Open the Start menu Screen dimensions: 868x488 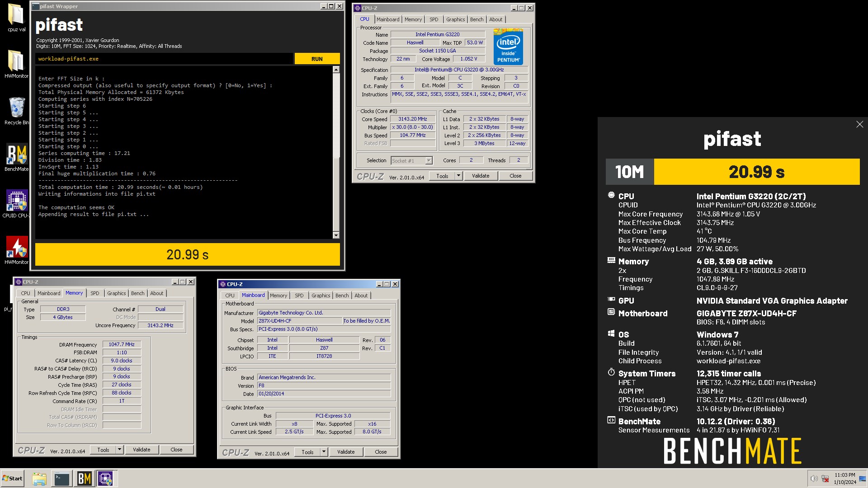(x=13, y=479)
